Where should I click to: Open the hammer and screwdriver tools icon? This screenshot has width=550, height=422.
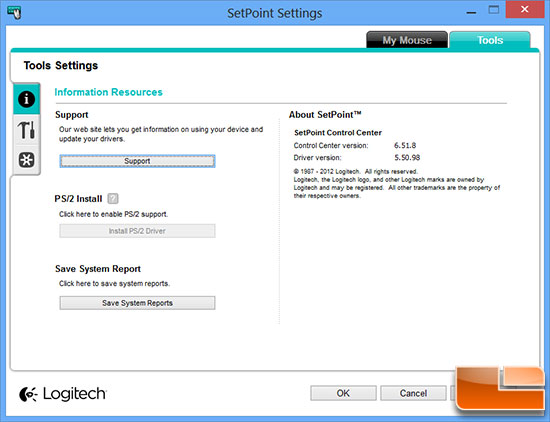tap(27, 130)
